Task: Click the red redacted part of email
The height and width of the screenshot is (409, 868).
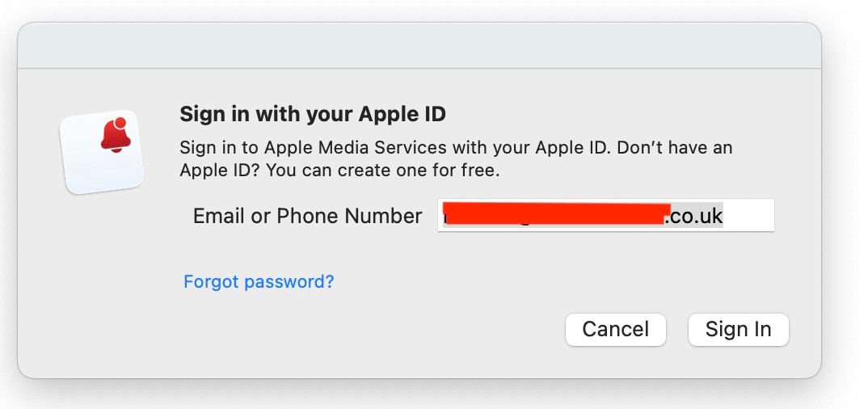Action: pos(558,214)
